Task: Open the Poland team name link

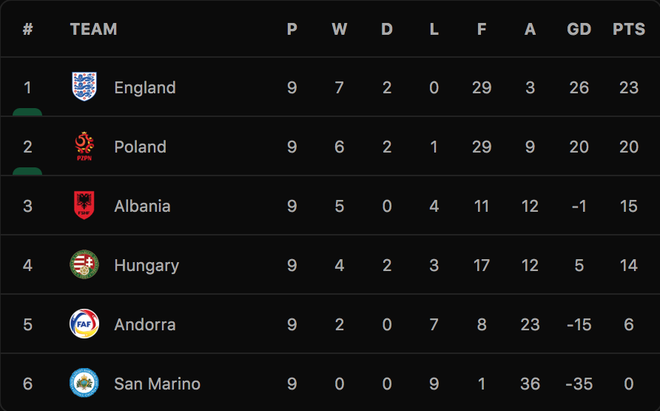Action: click(x=140, y=147)
